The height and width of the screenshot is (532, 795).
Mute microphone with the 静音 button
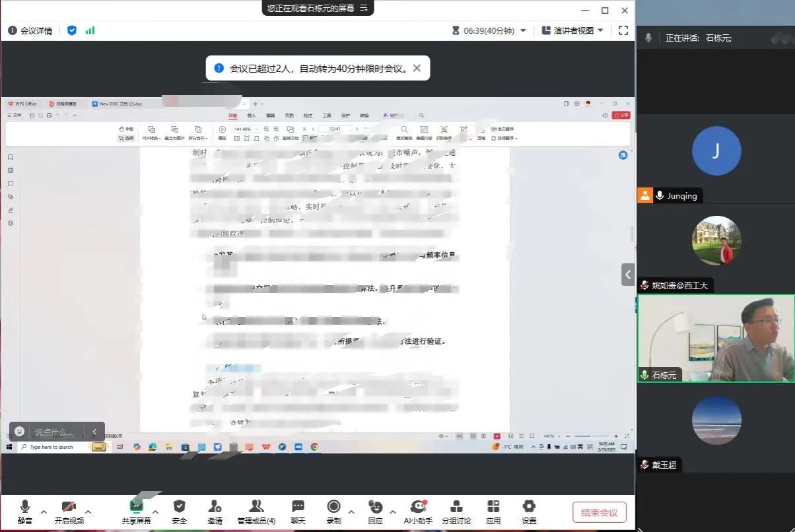click(24, 507)
